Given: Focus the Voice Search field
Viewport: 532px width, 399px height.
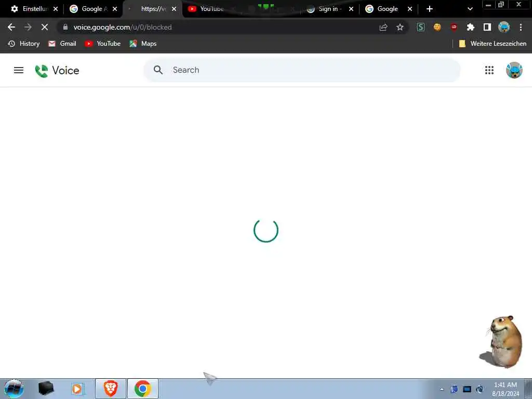Looking at the screenshot, I should point(302,70).
